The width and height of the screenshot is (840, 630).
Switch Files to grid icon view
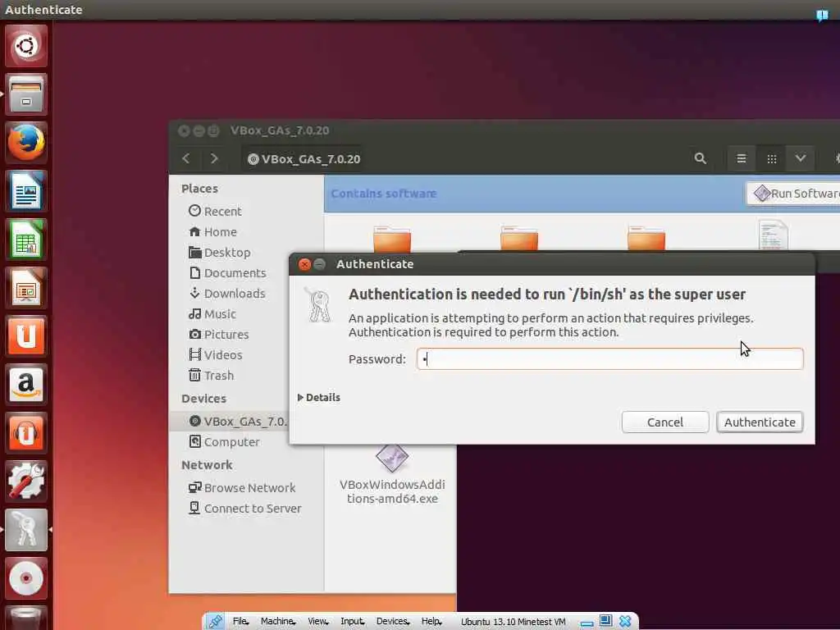coord(771,158)
